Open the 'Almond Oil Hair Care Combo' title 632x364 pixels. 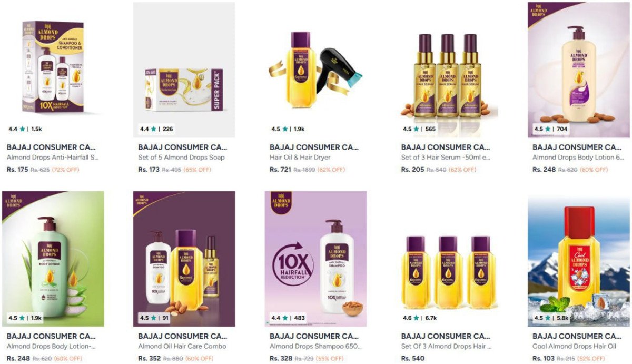tap(182, 347)
